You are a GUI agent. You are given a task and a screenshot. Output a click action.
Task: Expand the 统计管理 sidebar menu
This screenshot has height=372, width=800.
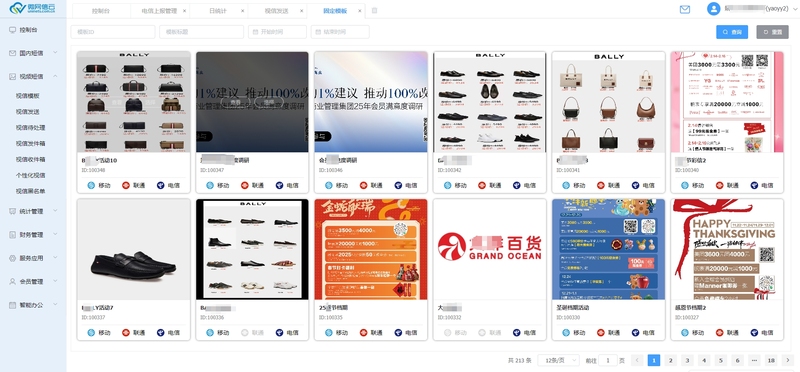(x=33, y=211)
